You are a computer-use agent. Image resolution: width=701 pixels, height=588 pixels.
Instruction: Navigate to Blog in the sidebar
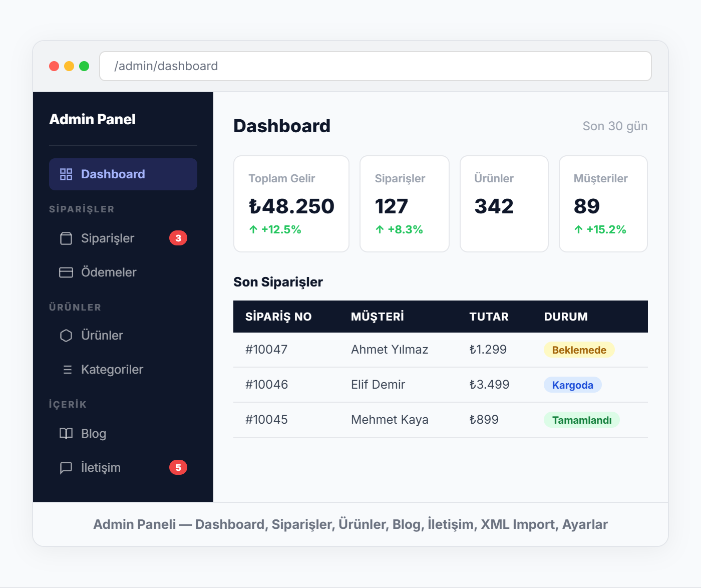tap(123, 434)
